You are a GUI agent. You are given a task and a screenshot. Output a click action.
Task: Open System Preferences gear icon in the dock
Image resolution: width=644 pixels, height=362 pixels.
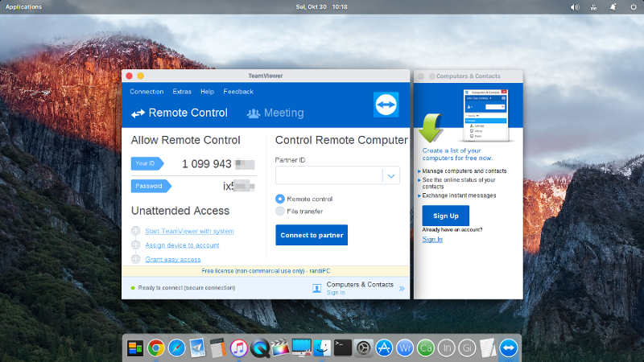tap(364, 348)
